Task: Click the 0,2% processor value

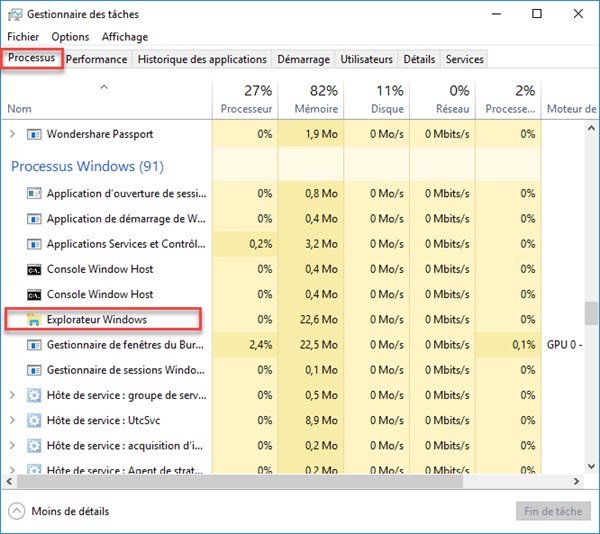Action: click(x=261, y=244)
